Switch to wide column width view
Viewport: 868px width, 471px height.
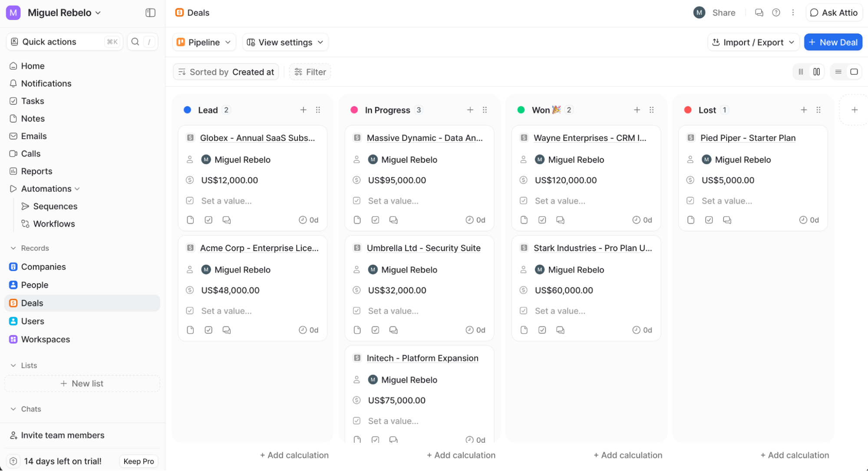816,72
